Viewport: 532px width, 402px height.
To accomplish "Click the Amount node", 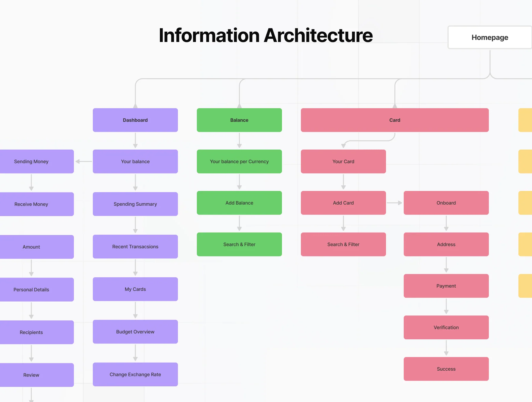I will (x=37, y=247).
